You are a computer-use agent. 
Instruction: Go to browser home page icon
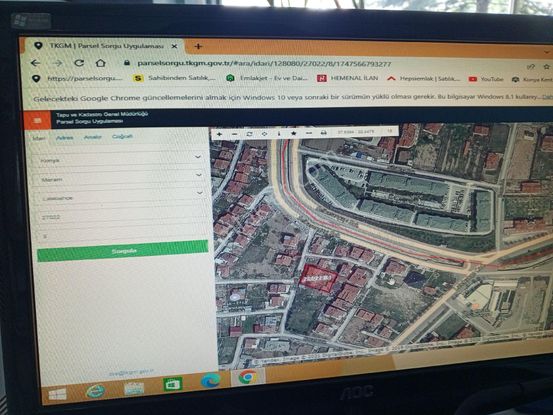(x=101, y=63)
